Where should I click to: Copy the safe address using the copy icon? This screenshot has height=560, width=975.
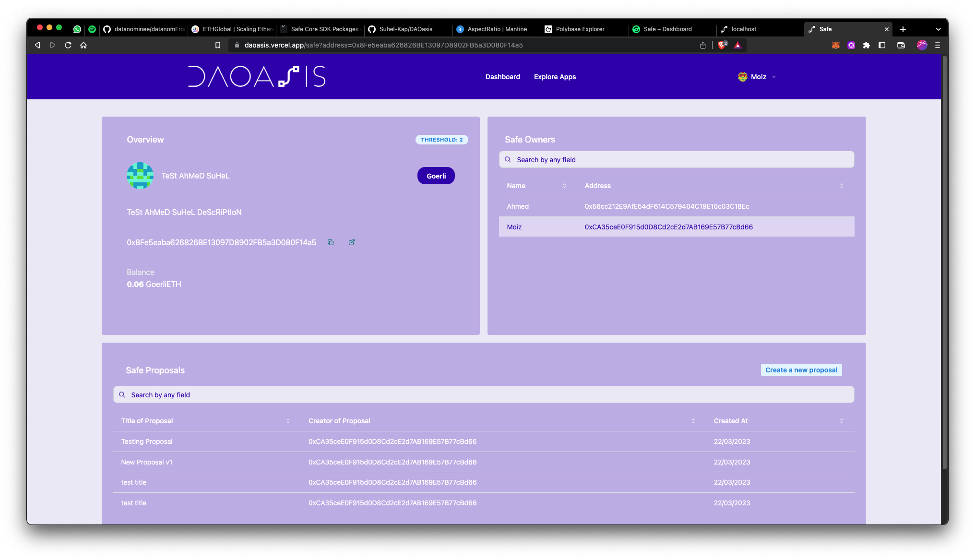pyautogui.click(x=331, y=242)
